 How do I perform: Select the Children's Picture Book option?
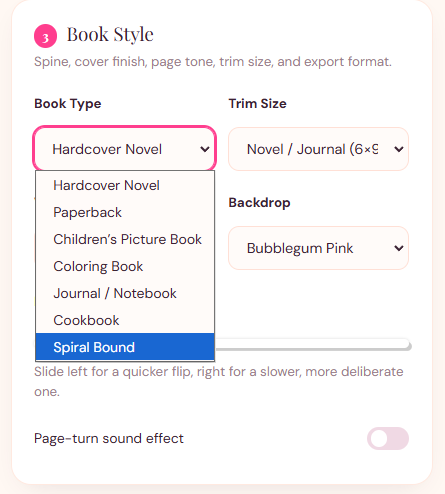tap(125, 239)
